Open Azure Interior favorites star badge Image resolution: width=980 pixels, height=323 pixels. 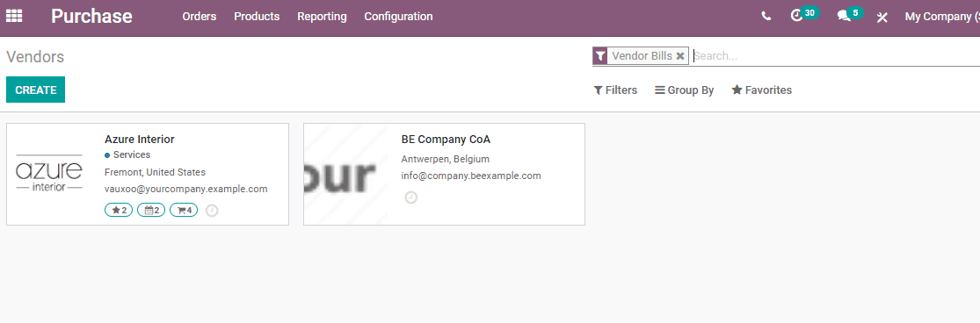click(x=119, y=210)
